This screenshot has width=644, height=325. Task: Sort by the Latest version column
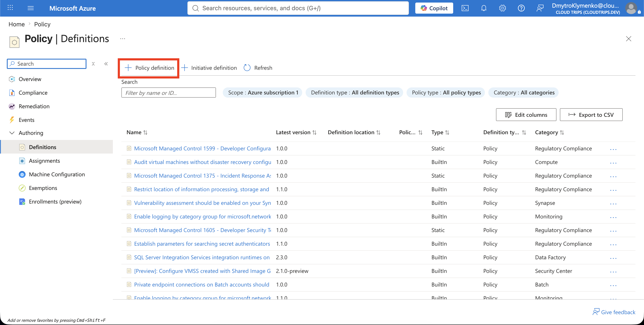[x=296, y=133]
